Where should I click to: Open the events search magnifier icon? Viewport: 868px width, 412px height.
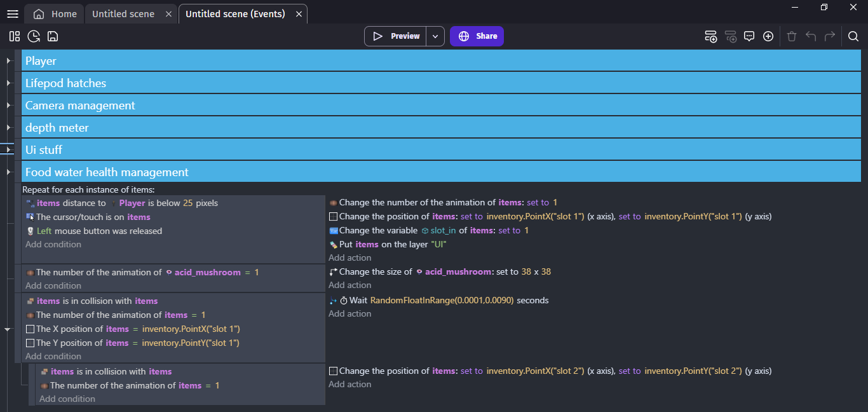853,36
